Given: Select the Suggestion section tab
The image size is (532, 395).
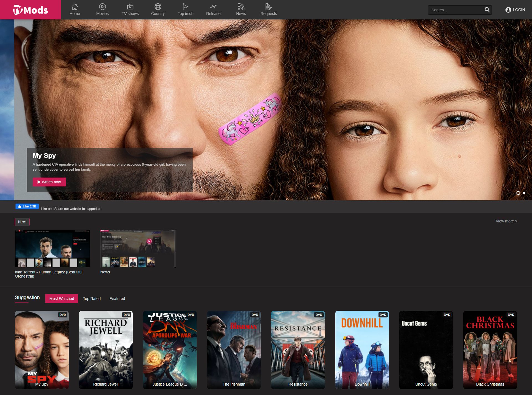Looking at the screenshot, I should click(27, 298).
